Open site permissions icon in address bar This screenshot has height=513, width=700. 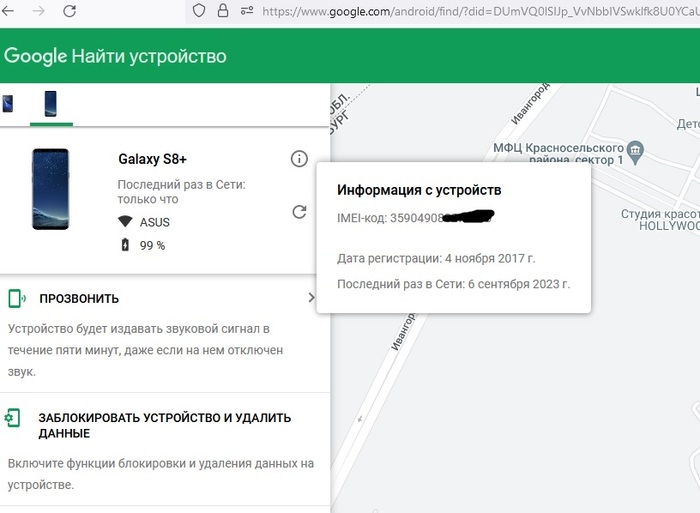[247, 11]
